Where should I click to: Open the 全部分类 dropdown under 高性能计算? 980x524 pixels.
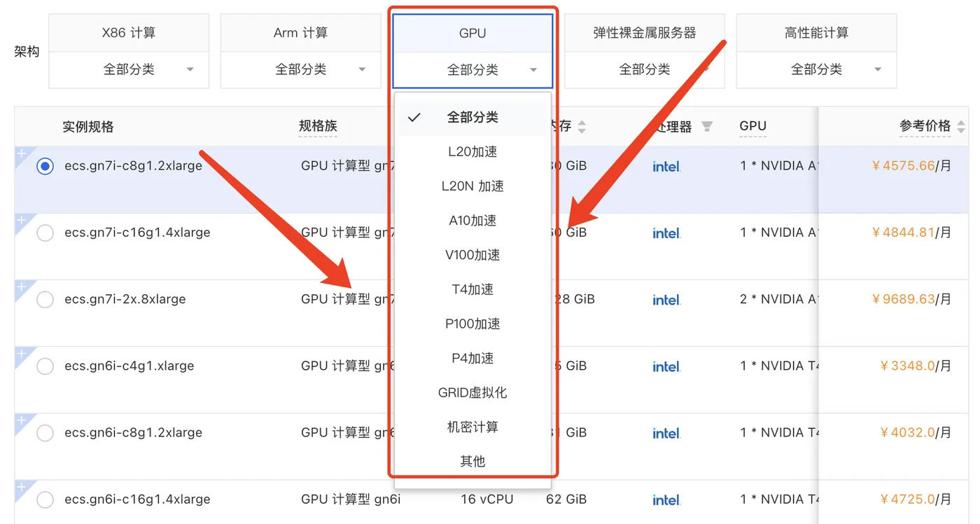click(x=816, y=70)
